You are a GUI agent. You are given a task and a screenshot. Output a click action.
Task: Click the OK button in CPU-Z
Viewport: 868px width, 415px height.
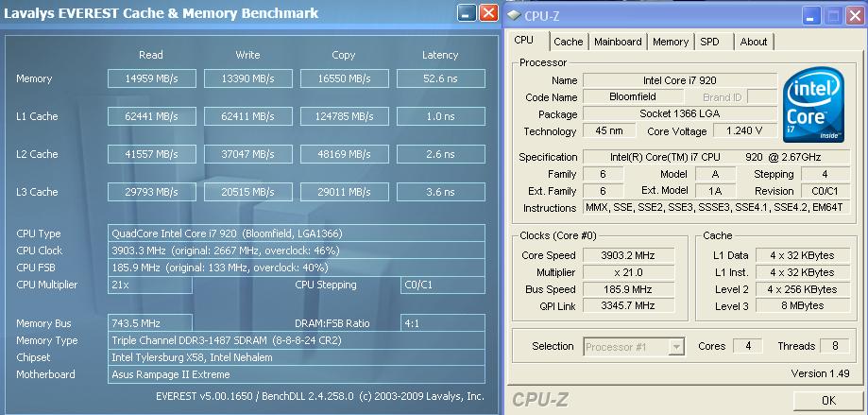pyautogui.click(x=828, y=401)
